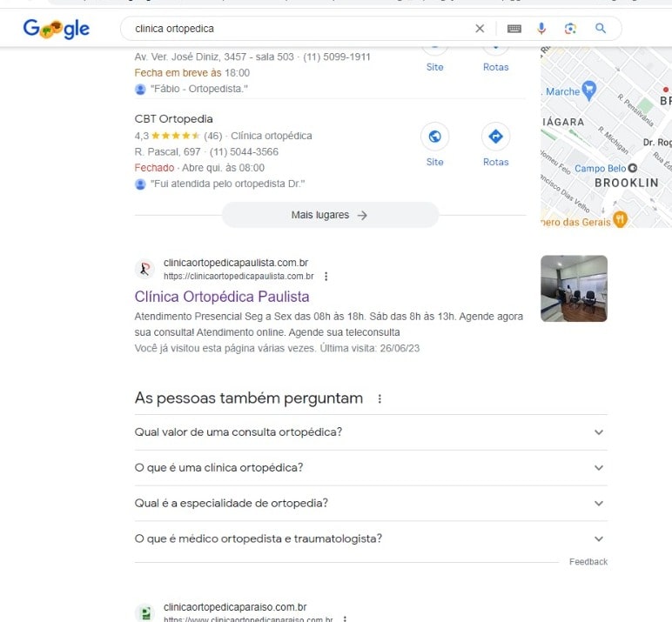Start voice search with microphone icon
The width and height of the screenshot is (672, 622).
tap(541, 29)
